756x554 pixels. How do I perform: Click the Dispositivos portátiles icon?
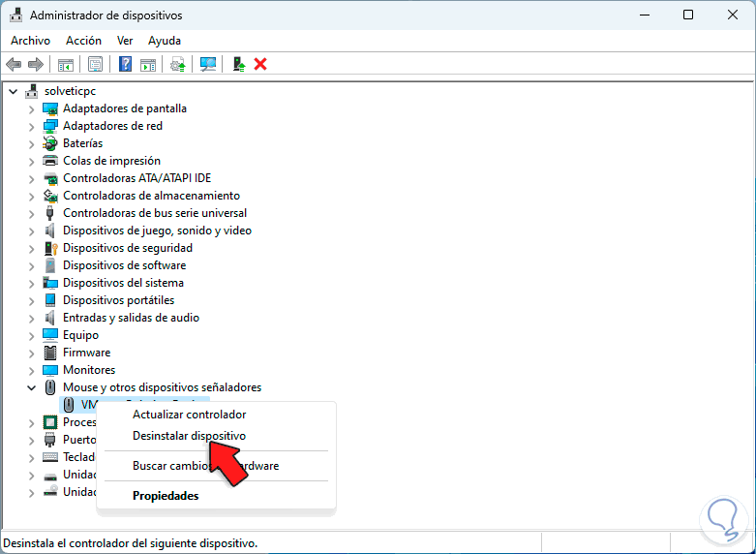click(x=50, y=300)
